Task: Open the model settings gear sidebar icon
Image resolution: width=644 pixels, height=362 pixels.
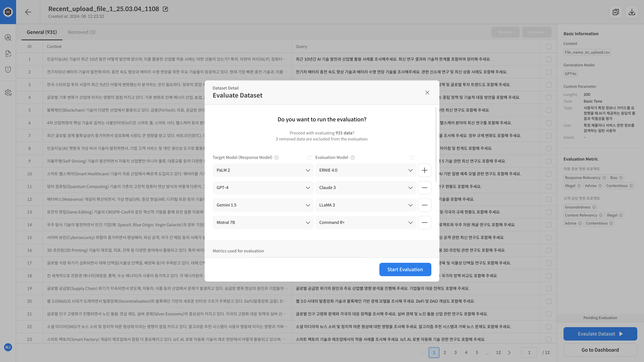Action: click(x=8, y=93)
